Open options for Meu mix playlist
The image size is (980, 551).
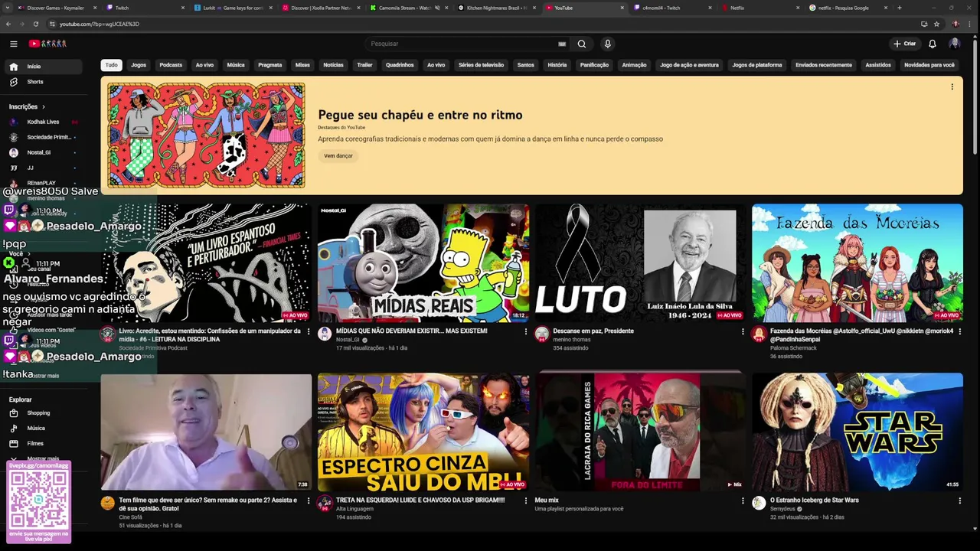(743, 500)
